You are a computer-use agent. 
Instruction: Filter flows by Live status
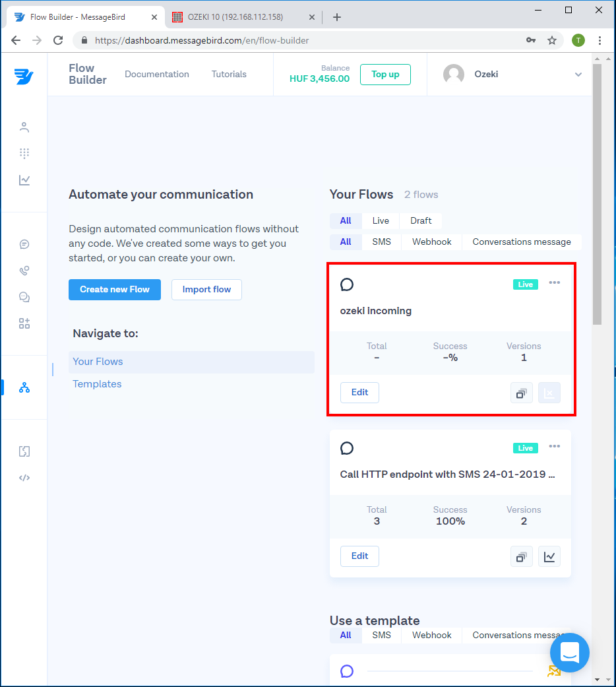pyautogui.click(x=381, y=220)
